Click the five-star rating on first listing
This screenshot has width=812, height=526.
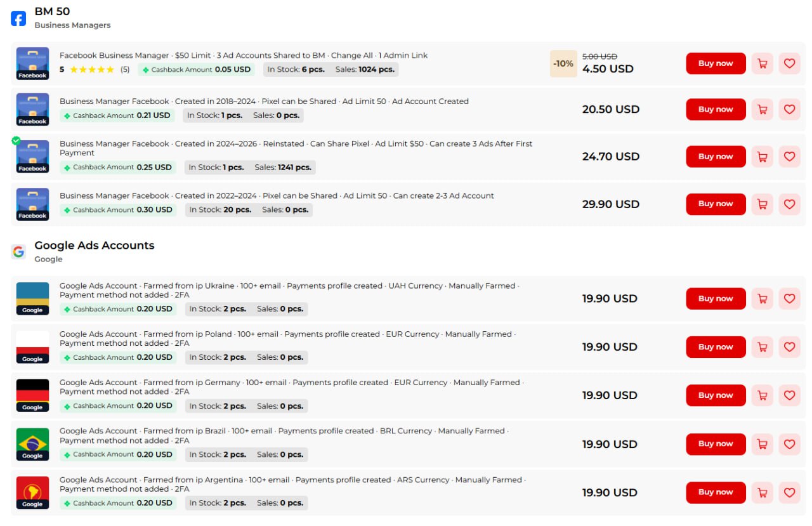click(x=92, y=70)
